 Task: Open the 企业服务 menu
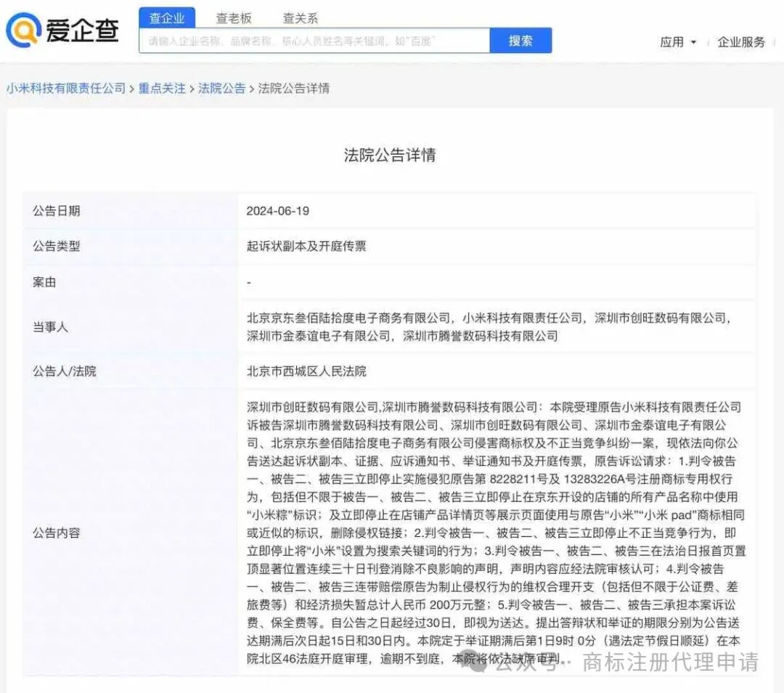point(741,42)
